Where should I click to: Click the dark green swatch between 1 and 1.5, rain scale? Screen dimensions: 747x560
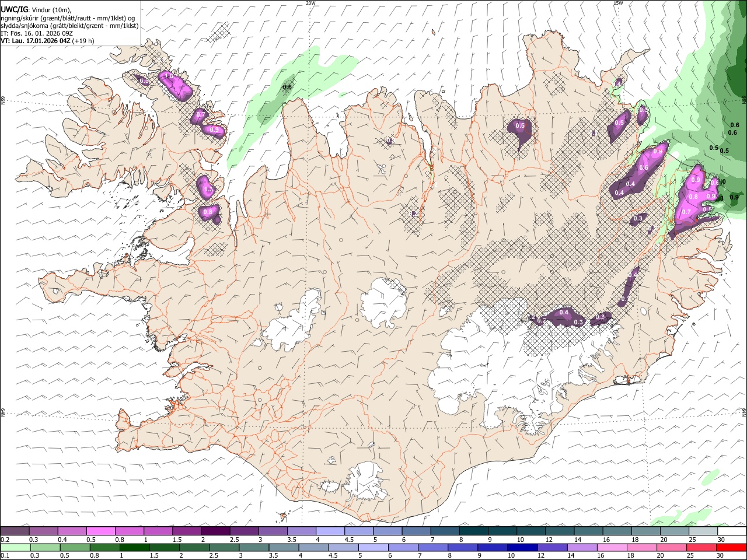point(134,548)
